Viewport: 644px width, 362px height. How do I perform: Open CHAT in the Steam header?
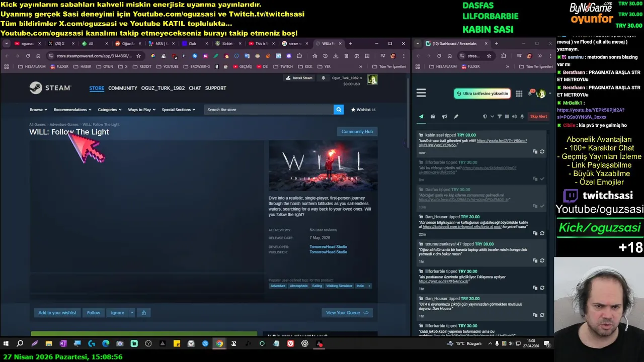(195, 88)
